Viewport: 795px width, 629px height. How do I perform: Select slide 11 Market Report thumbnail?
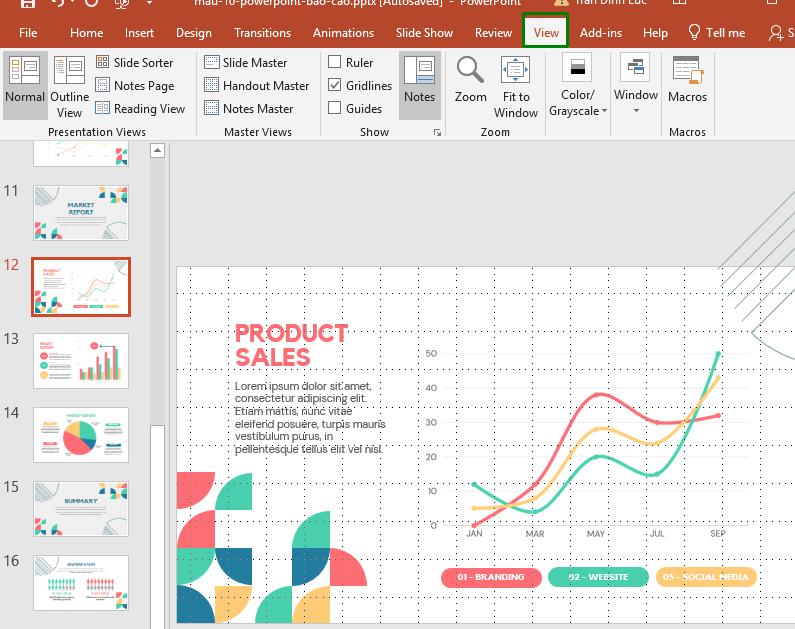click(81, 213)
